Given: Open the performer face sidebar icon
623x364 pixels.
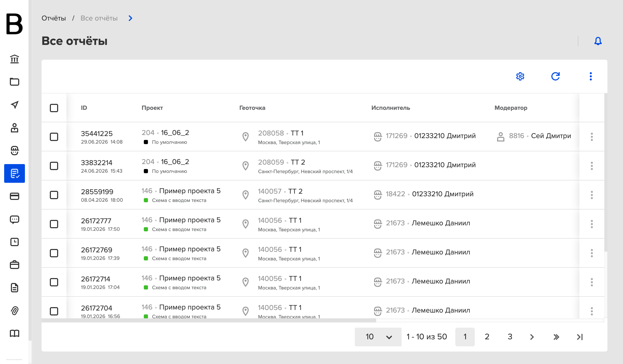Looking at the screenshot, I should pyautogui.click(x=15, y=151).
